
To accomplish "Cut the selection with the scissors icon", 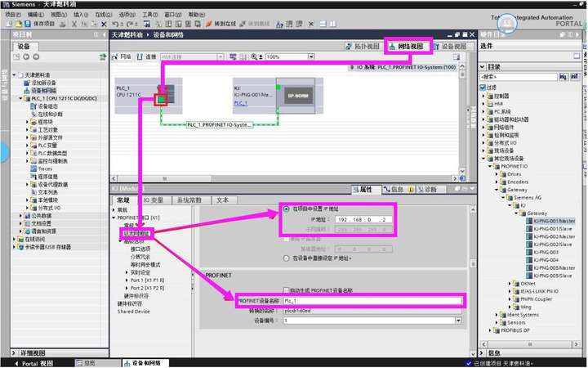I will point(74,24).
